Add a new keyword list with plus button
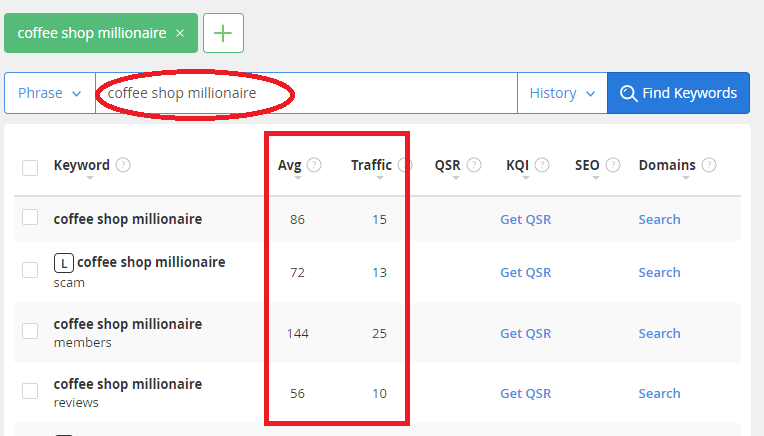 [223, 33]
